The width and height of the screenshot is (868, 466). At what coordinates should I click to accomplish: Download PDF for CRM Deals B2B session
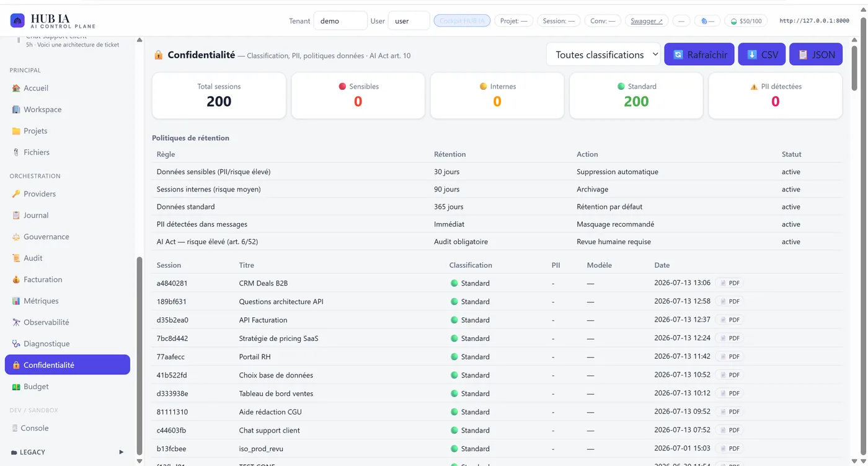(730, 283)
